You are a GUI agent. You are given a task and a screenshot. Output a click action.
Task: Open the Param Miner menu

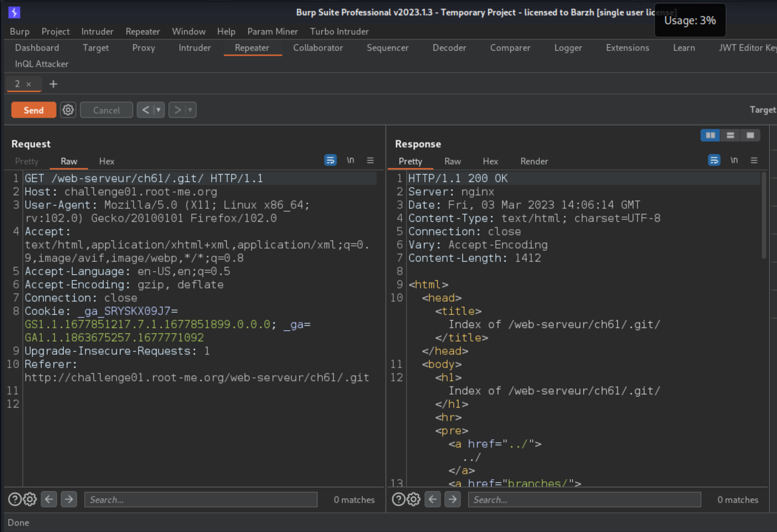[x=272, y=31]
